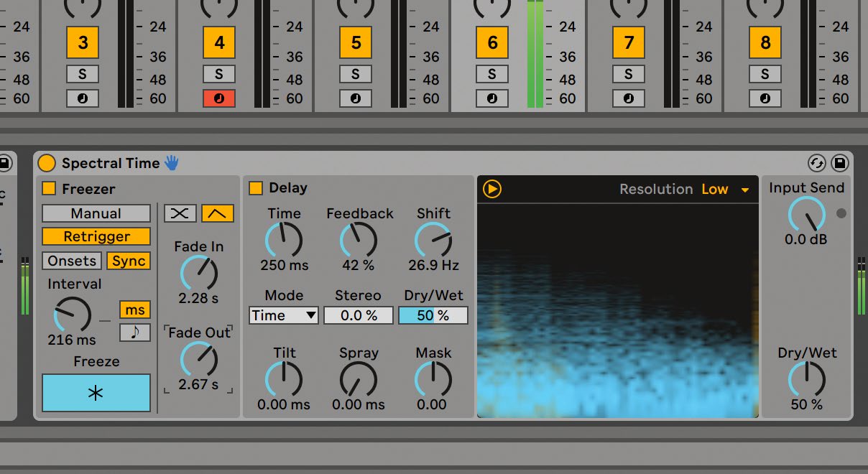Screen dimensions: 868x474
Task: Click the Spray knob
Action: [x=359, y=379]
